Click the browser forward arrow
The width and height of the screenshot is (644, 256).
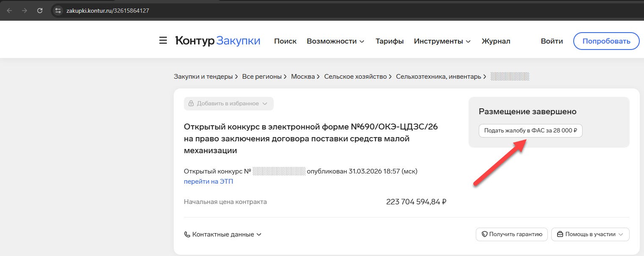(x=25, y=11)
